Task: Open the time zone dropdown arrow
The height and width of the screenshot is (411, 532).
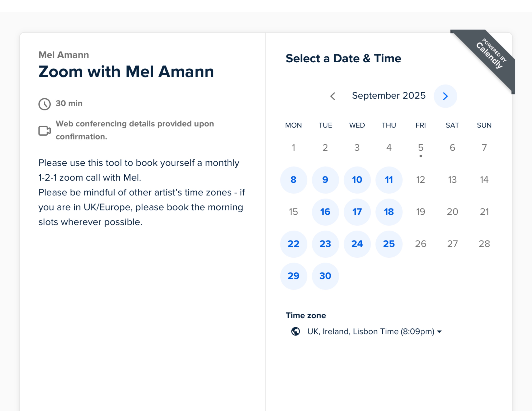Action: (439, 332)
